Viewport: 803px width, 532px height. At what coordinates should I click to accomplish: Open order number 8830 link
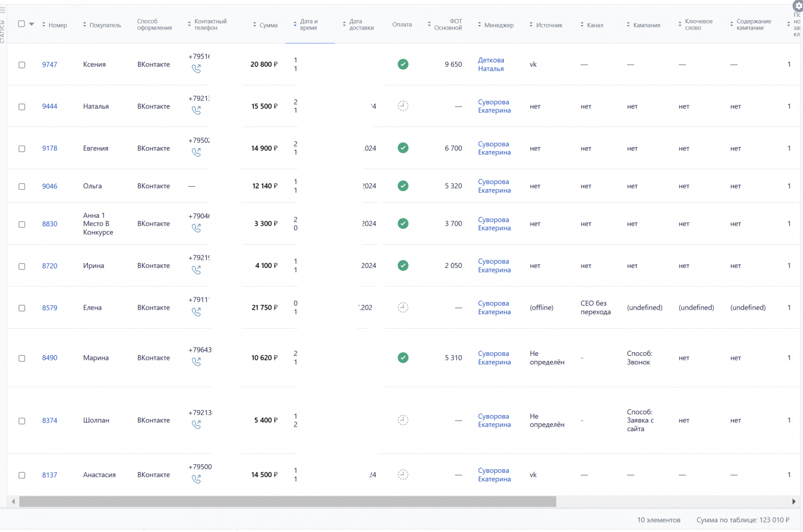pyautogui.click(x=50, y=224)
